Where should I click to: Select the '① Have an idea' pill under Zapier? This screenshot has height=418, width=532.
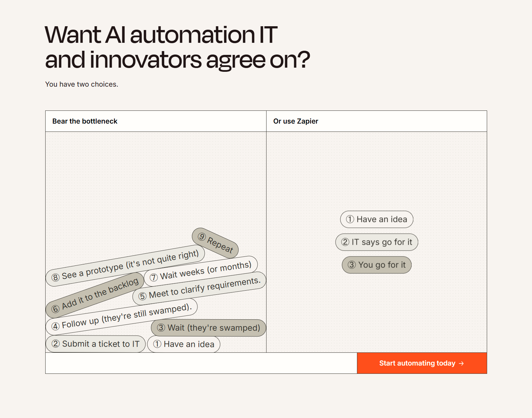[x=376, y=219]
